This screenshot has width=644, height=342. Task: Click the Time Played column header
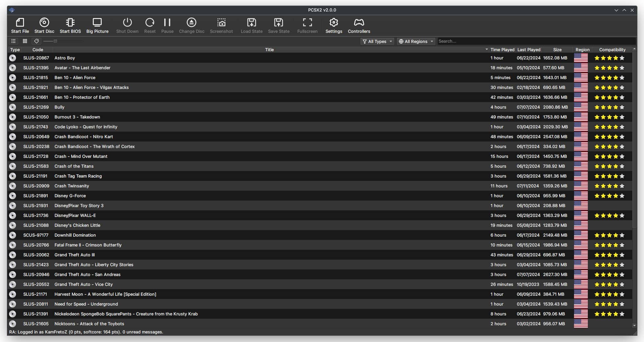(502, 50)
